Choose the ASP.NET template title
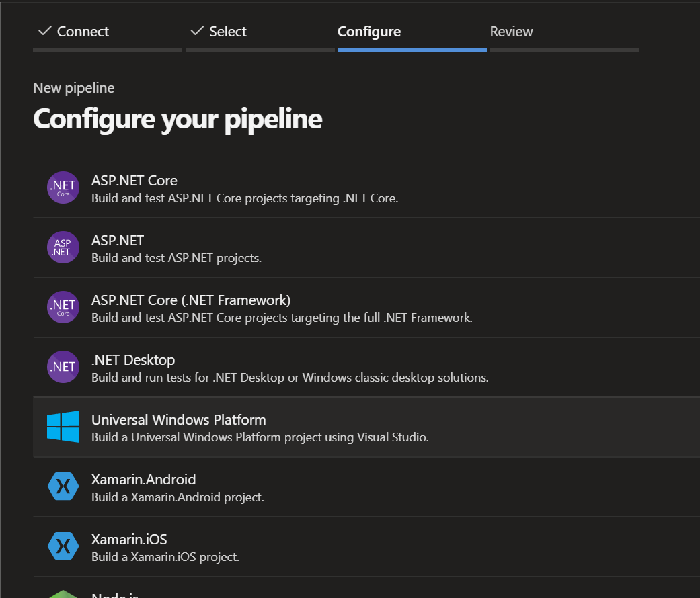The width and height of the screenshot is (700, 598). pyautogui.click(x=118, y=241)
